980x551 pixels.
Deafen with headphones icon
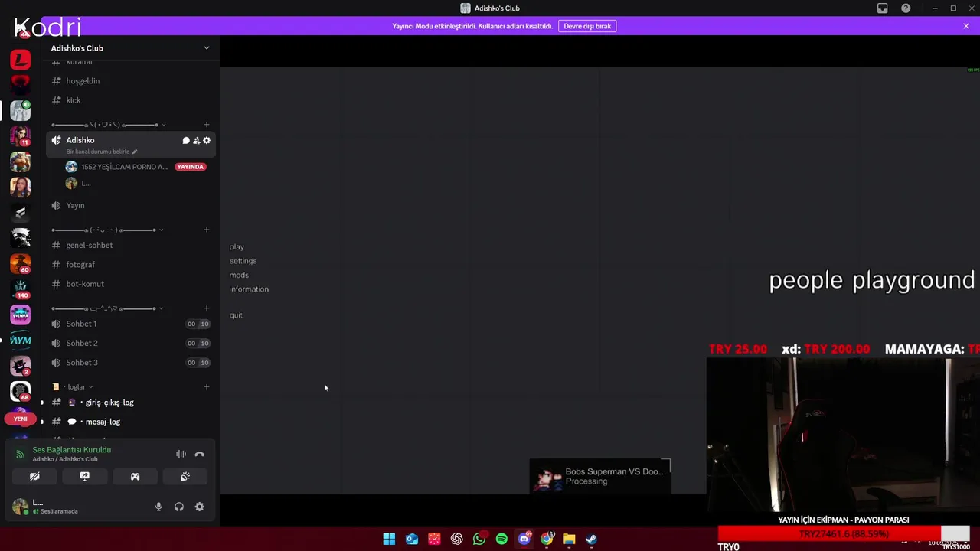[x=179, y=507]
